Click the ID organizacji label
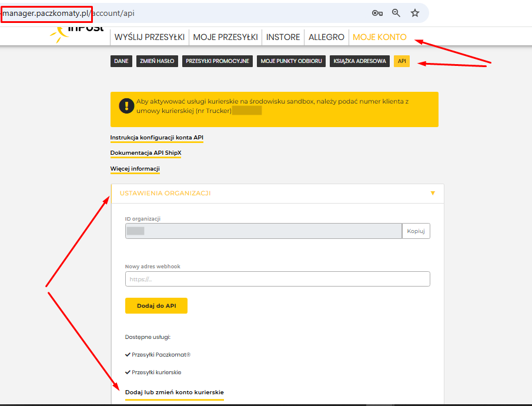 pos(143,219)
